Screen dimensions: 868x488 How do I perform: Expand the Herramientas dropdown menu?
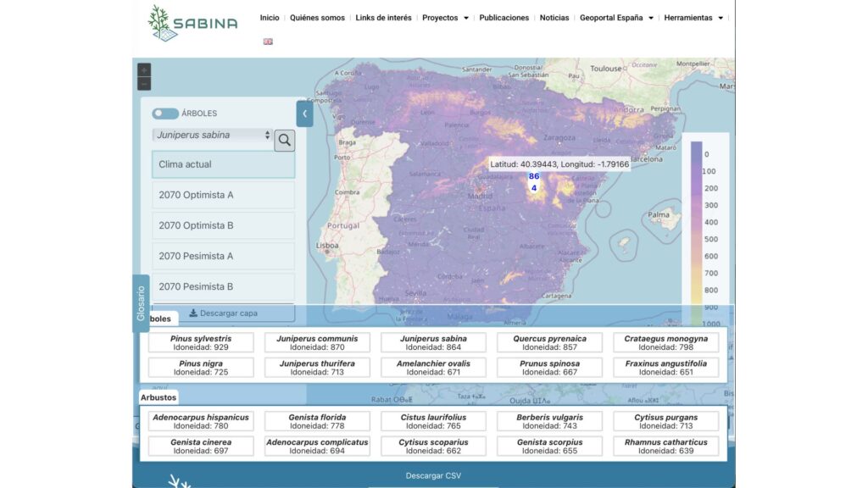(x=693, y=18)
